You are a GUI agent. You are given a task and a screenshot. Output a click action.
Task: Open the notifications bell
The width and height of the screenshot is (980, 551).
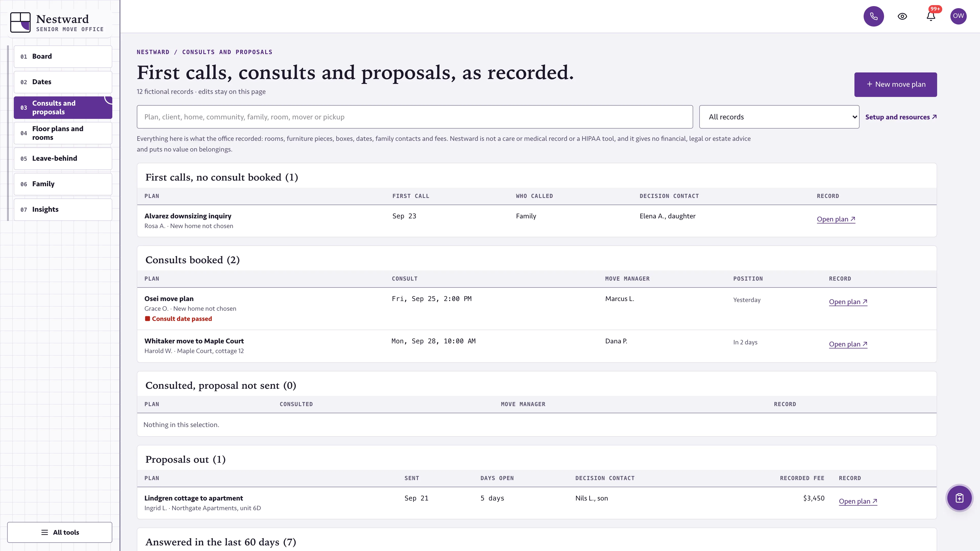click(x=931, y=16)
